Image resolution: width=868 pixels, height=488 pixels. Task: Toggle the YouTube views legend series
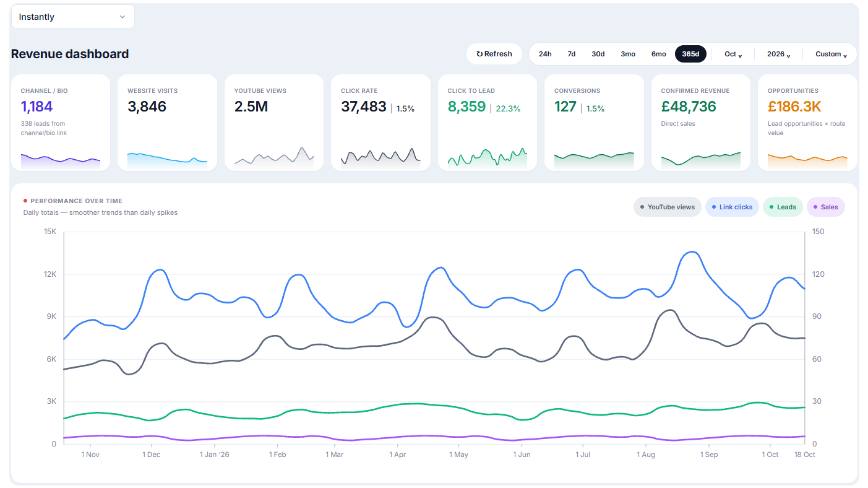click(x=668, y=207)
